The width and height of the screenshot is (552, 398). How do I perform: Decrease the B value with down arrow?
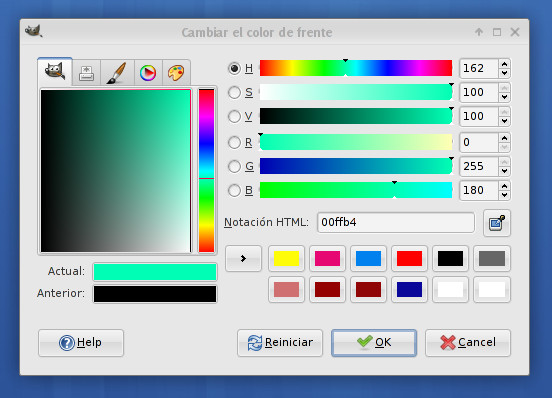tap(504, 195)
